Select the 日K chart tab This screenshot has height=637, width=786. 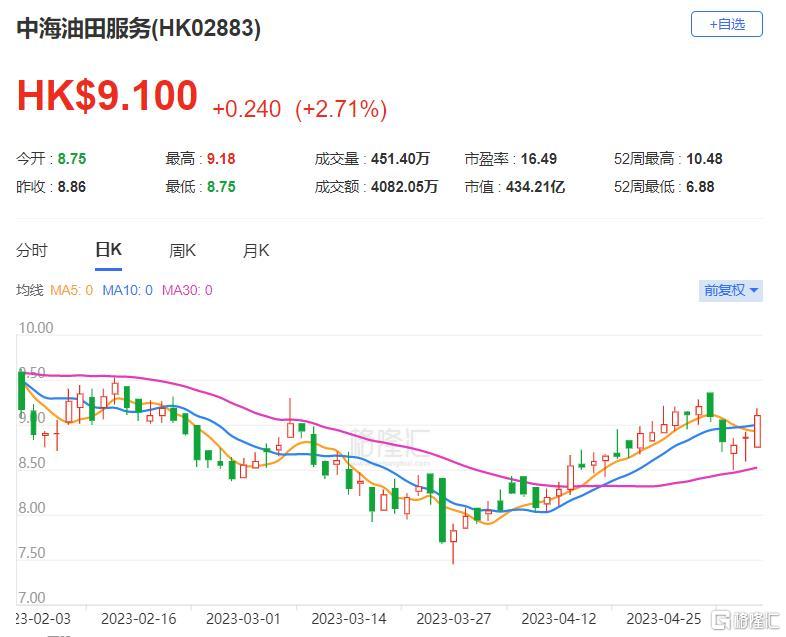[108, 250]
